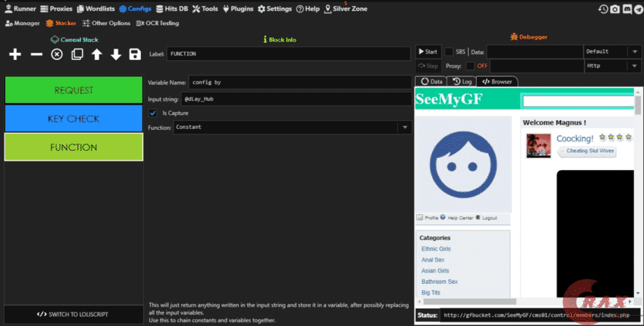Switch to the Stacker sub-tab

coord(61,24)
